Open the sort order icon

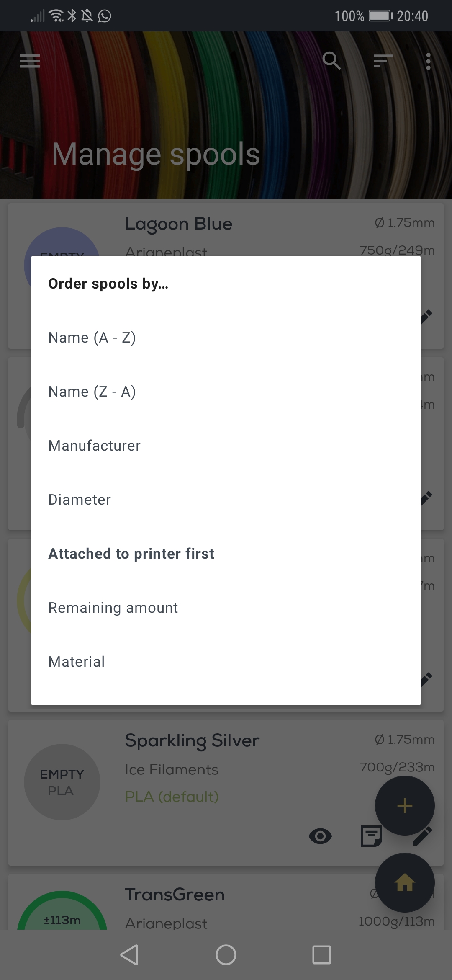383,61
